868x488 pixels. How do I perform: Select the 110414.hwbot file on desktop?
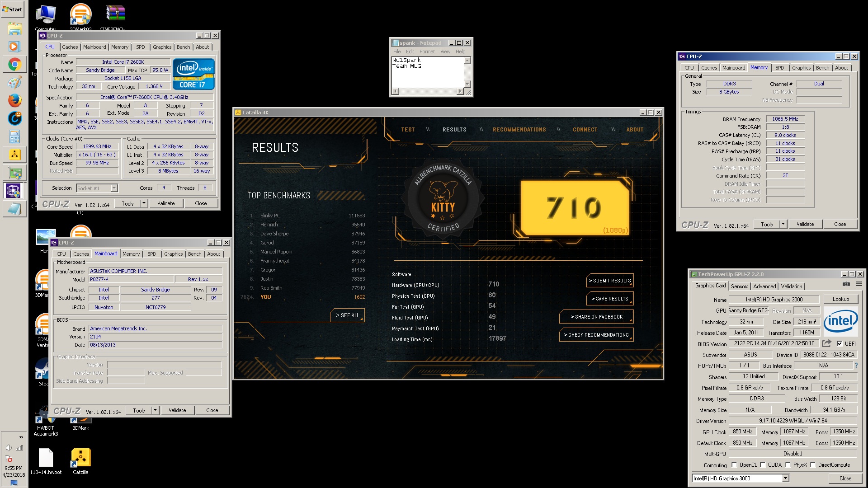46,461
